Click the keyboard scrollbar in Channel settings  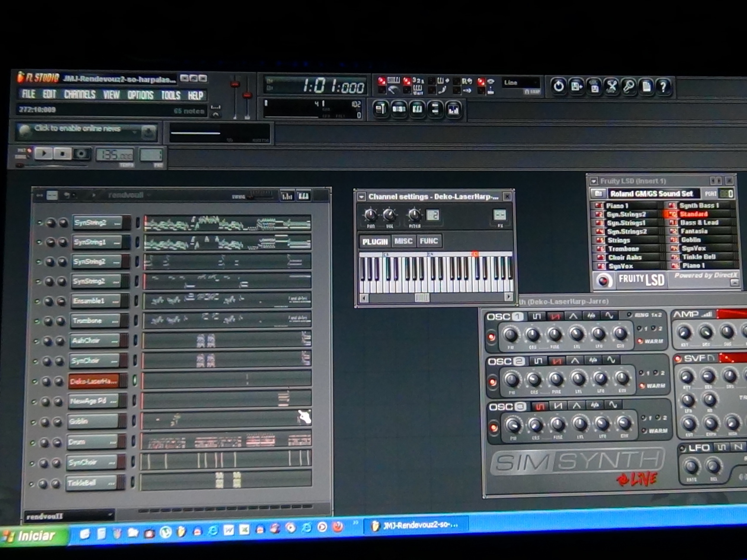[436, 297]
